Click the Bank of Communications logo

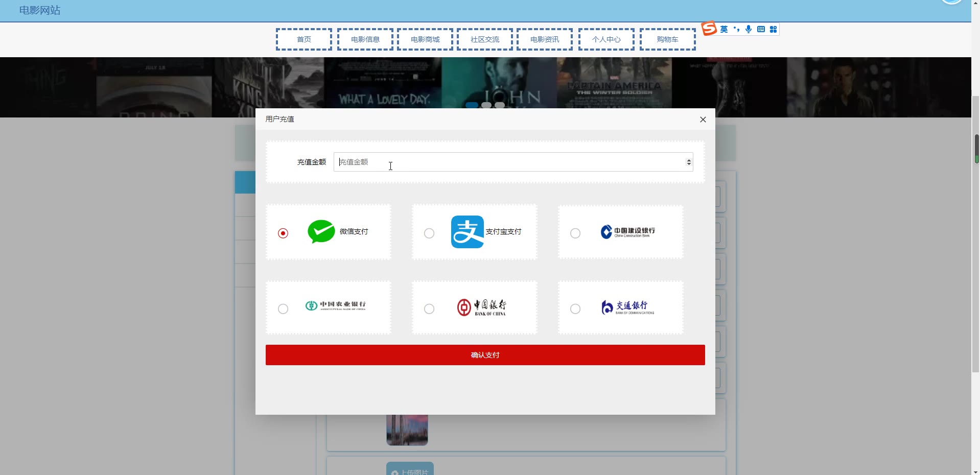tap(628, 307)
